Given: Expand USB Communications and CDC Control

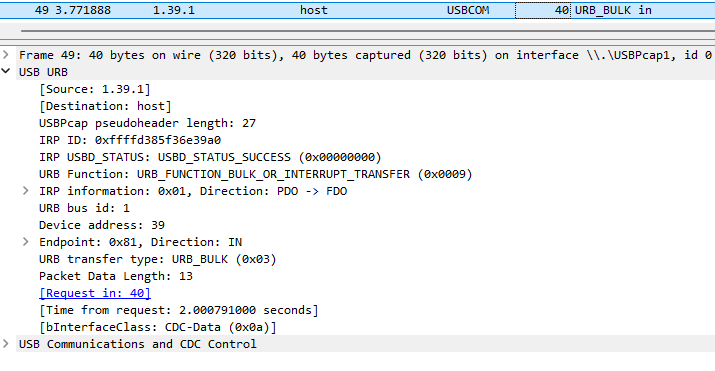Looking at the screenshot, I should 5,344.
